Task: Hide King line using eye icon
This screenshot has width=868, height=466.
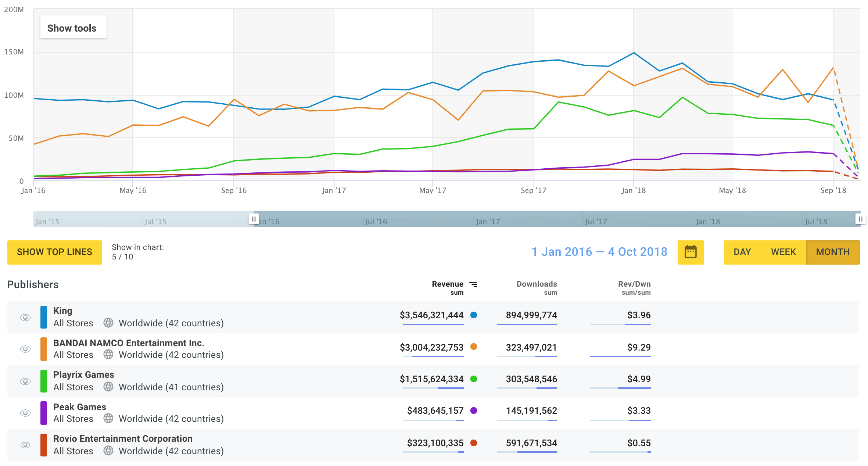Action: (x=25, y=318)
